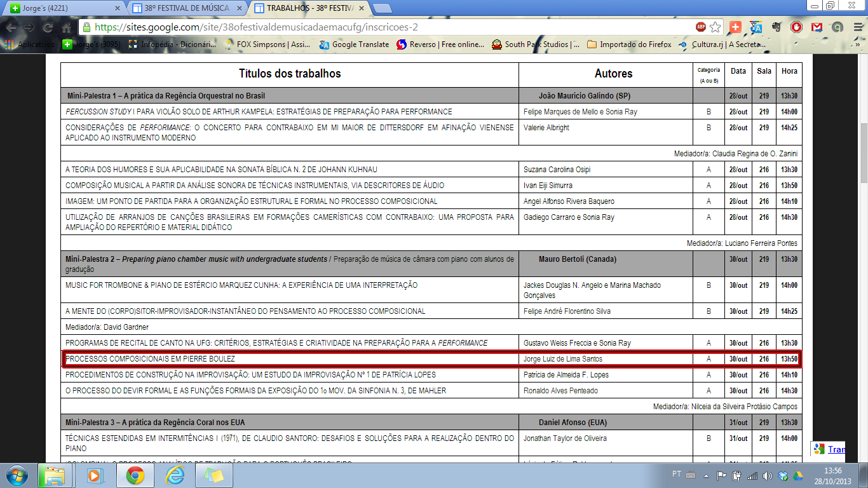Click the bookmark star icon in address bar
868x488 pixels.
coord(715,27)
